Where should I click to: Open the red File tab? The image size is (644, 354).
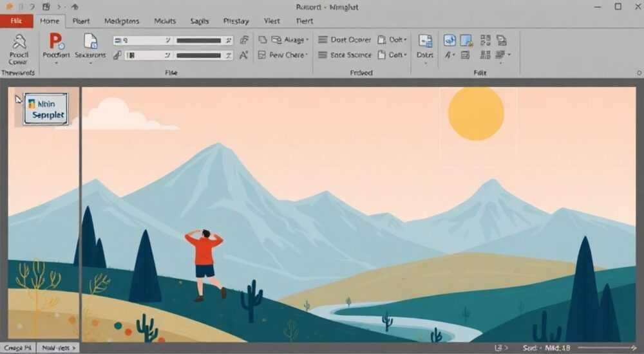tap(17, 21)
